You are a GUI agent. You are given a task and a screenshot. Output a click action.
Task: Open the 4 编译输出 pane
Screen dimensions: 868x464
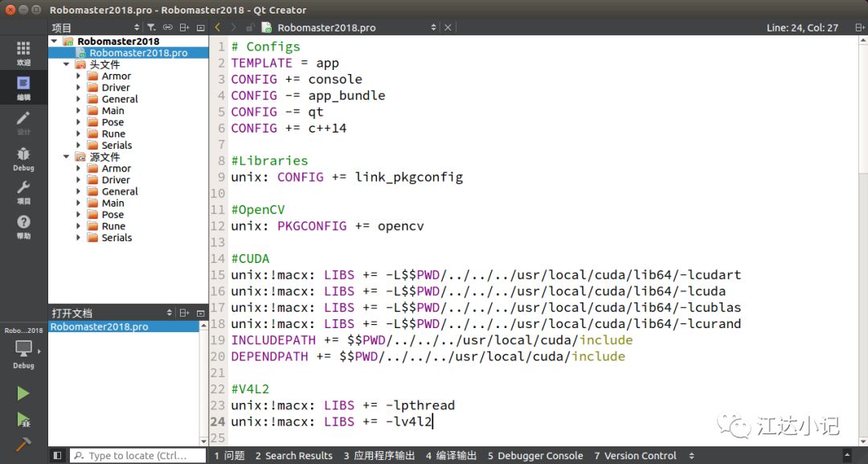[x=451, y=456]
